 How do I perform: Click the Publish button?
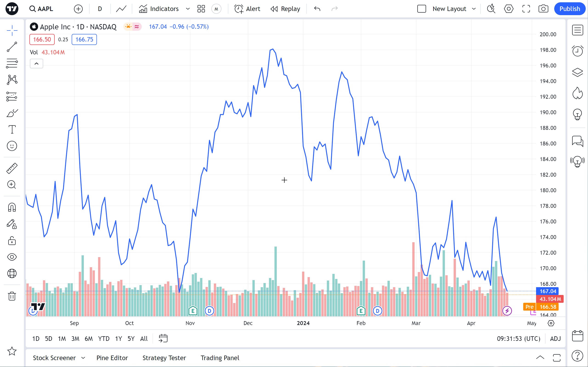569,9
